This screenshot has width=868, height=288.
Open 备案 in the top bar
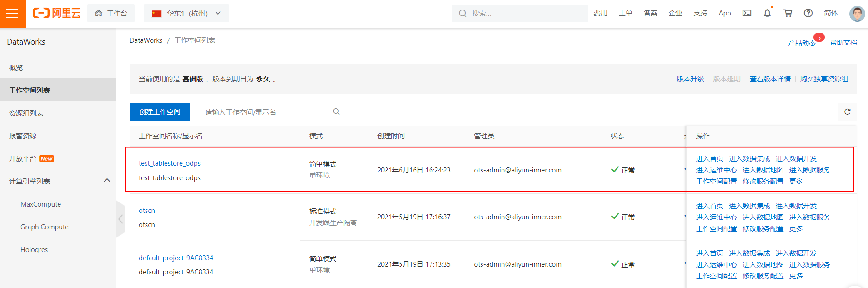click(x=651, y=13)
